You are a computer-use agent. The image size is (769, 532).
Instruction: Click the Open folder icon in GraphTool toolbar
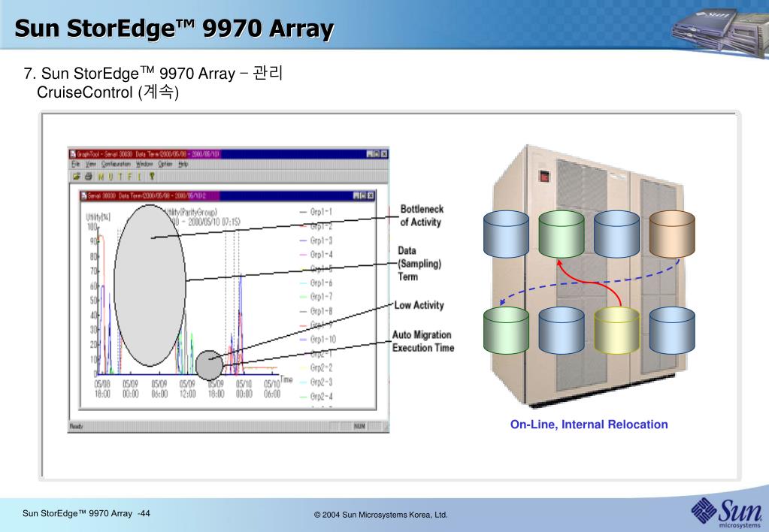click(77, 177)
